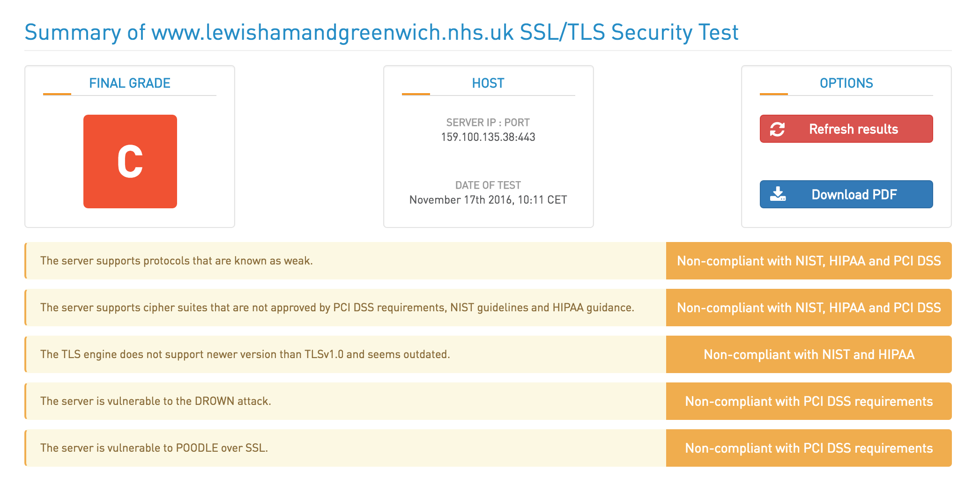980x499 pixels.
Task: Click the date of test value
Action: tap(488, 200)
